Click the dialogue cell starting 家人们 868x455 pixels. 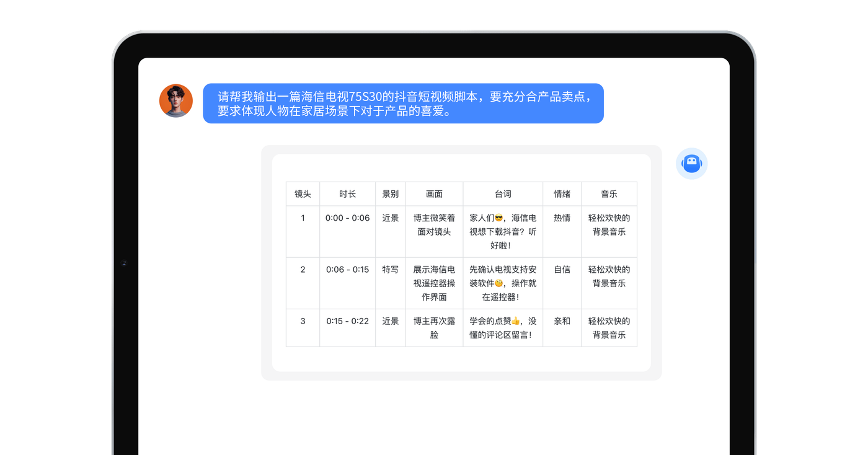[503, 232]
